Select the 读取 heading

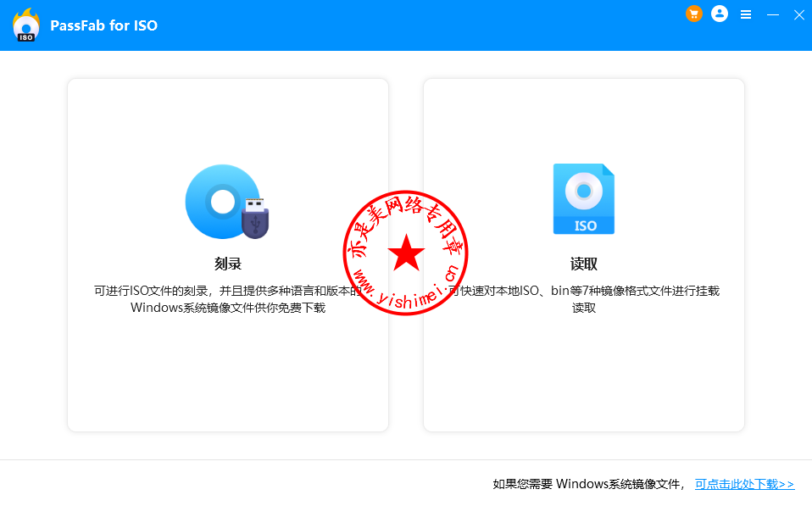[584, 264]
